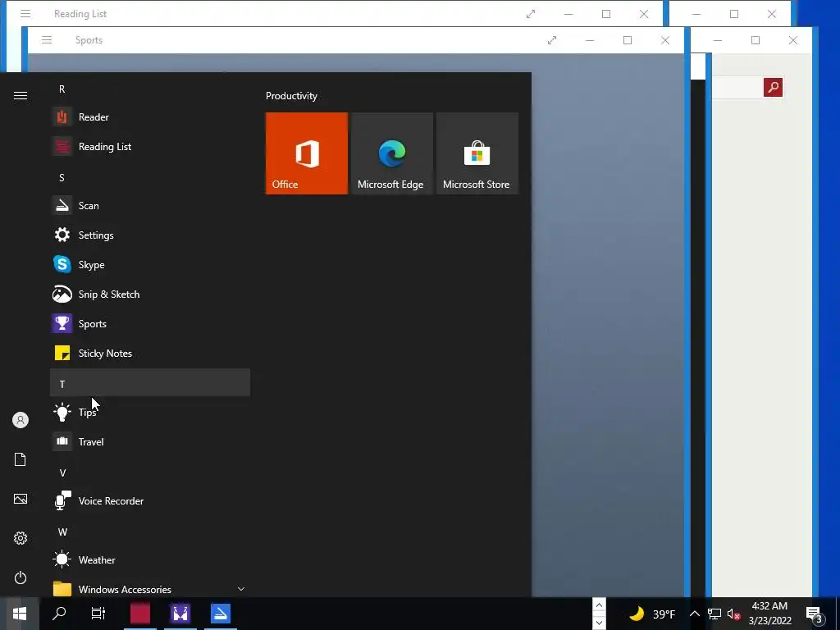
Task: Launch the Weather app
Action: point(150,559)
